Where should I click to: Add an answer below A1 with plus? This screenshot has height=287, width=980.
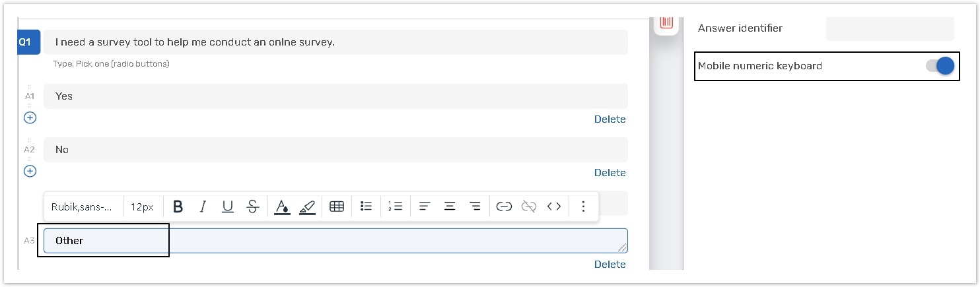30,117
